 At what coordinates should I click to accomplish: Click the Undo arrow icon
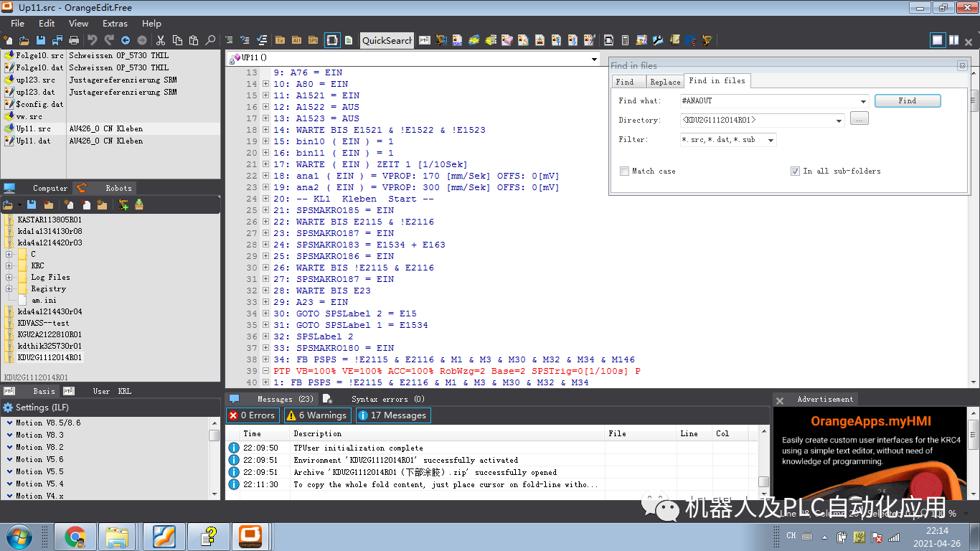(93, 40)
